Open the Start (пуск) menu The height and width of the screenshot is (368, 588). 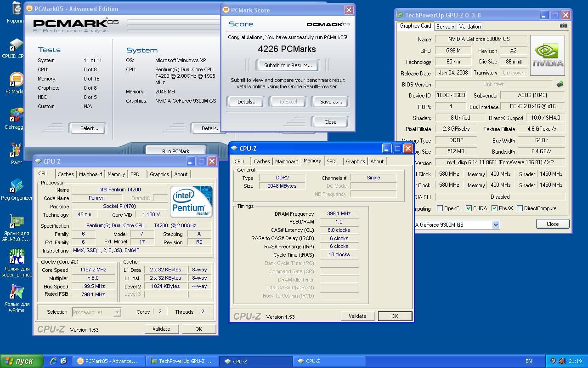click(22, 361)
